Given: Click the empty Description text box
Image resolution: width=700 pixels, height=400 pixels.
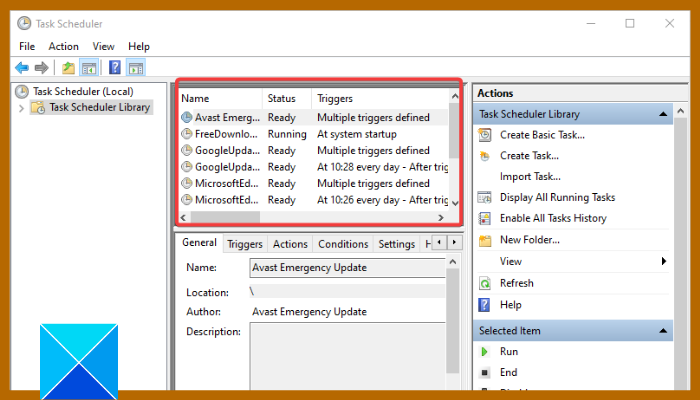Looking at the screenshot, I should click(x=348, y=356).
